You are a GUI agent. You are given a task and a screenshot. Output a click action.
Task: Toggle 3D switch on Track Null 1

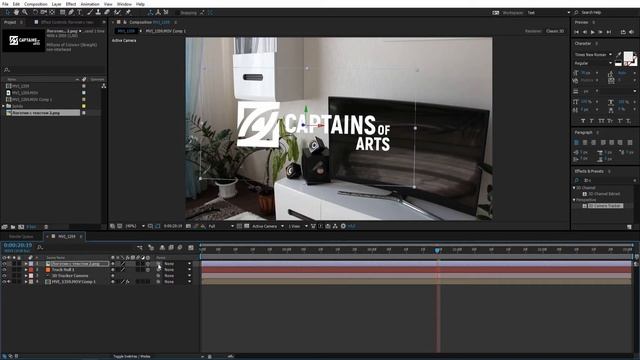click(x=148, y=270)
